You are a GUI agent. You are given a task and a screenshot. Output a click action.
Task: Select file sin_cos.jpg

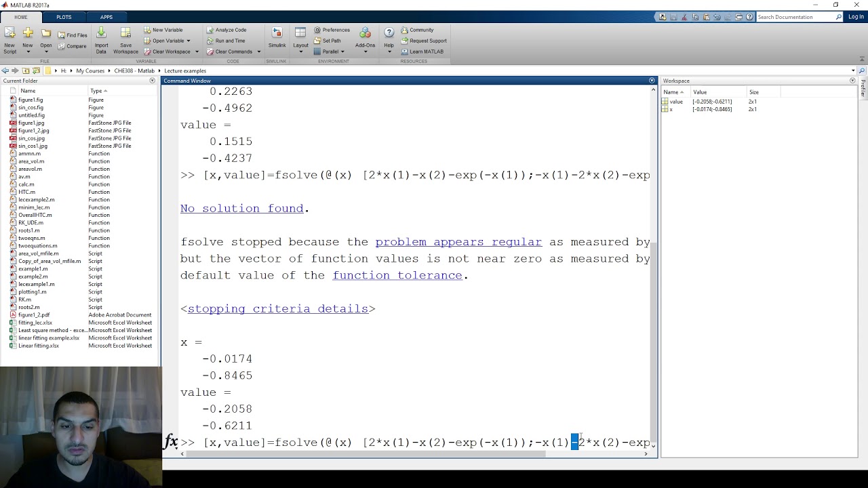tap(32, 138)
